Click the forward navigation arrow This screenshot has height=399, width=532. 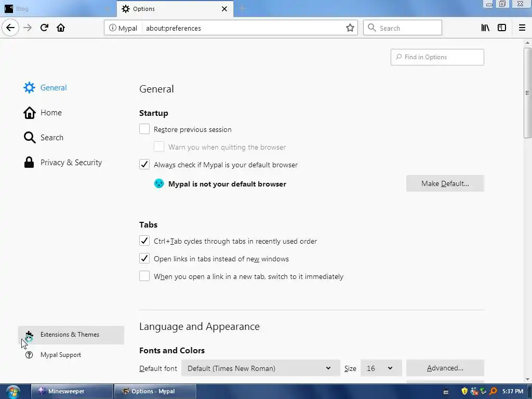28,28
